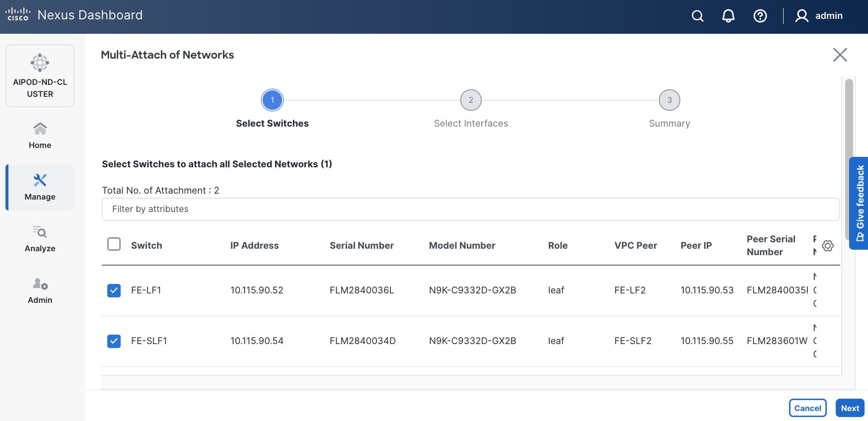Jump to step 2 Select Interfaces

coord(471,100)
